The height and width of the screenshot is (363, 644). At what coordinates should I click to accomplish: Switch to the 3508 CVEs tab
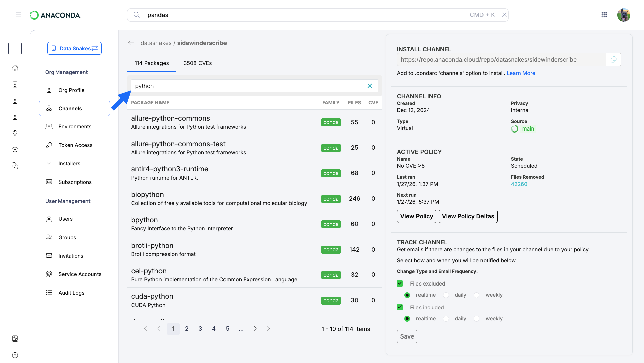198,63
